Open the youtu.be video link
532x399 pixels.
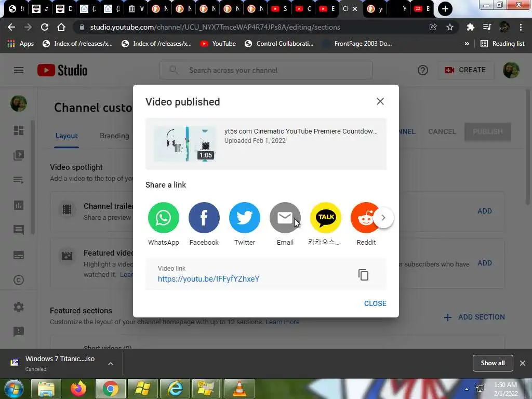tap(209, 279)
